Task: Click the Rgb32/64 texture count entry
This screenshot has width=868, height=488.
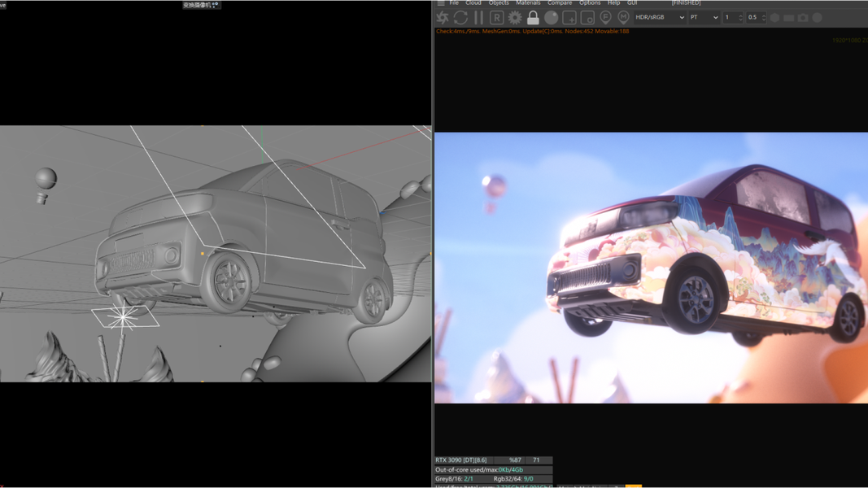Action: coord(513,478)
